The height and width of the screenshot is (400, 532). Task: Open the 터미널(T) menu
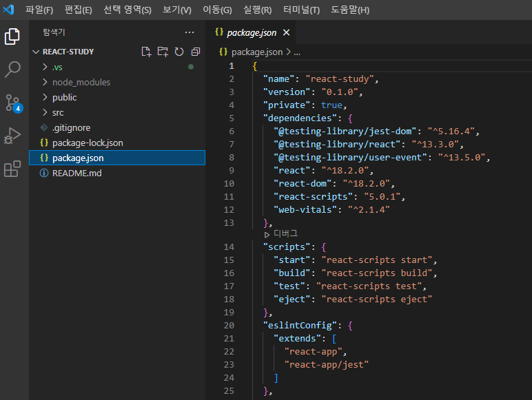(x=302, y=10)
